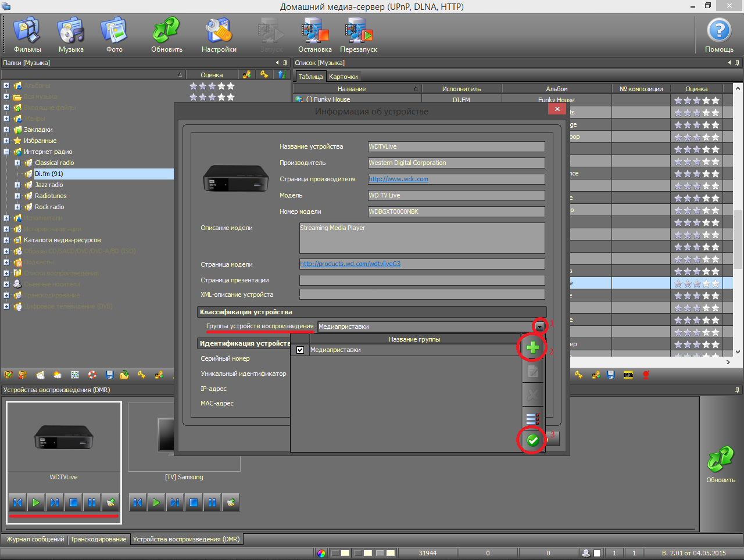Collapse the Интернет радио tree node

point(6,152)
